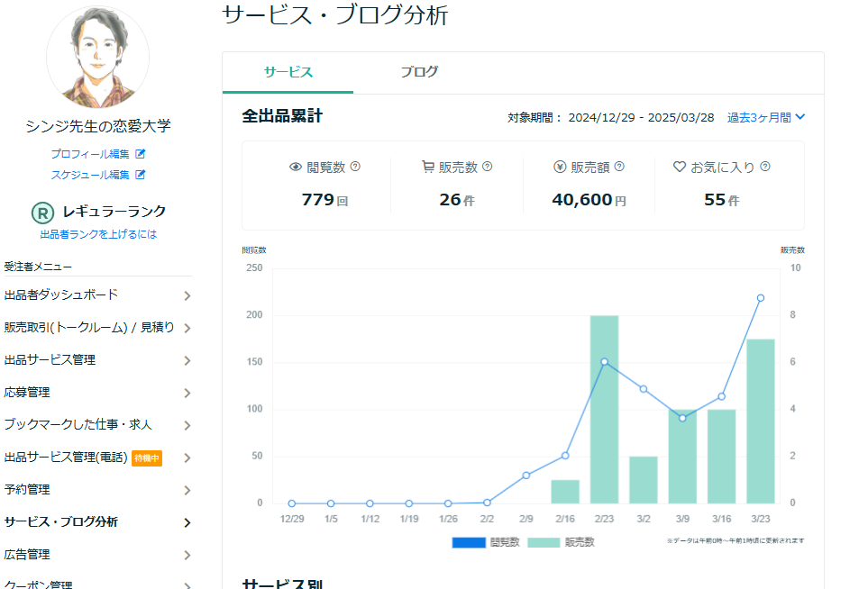Click the 2/23 sales bar in chart
The image size is (868, 589).
pyautogui.click(x=604, y=410)
